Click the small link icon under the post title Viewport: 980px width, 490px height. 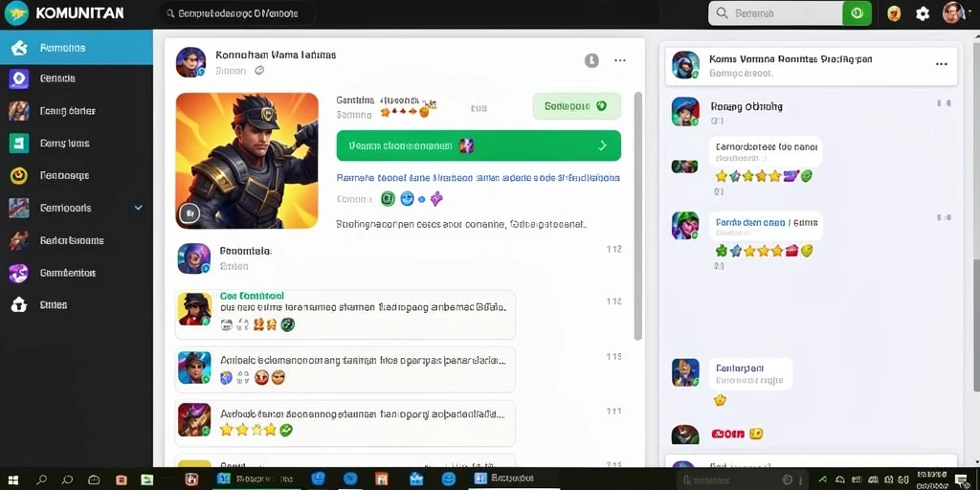[259, 71]
